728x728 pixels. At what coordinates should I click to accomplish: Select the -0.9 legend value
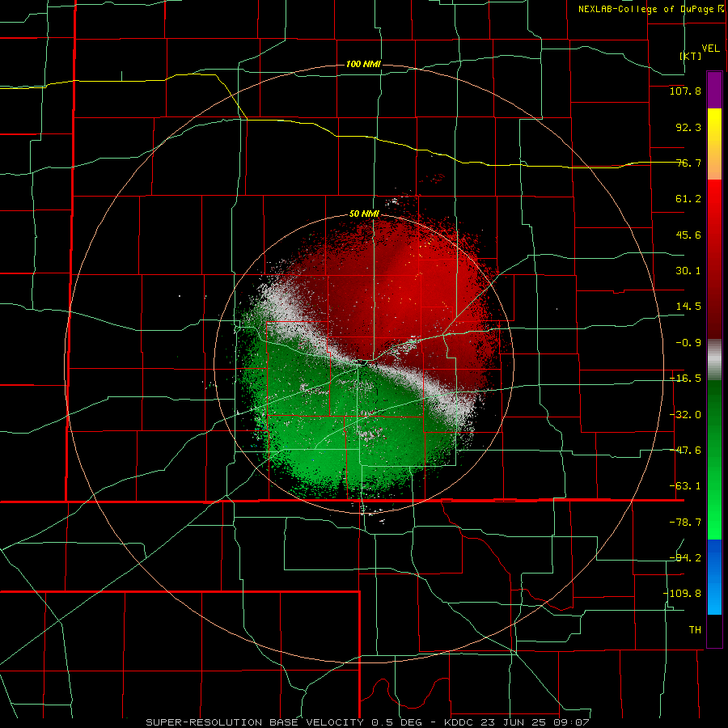pyautogui.click(x=688, y=343)
